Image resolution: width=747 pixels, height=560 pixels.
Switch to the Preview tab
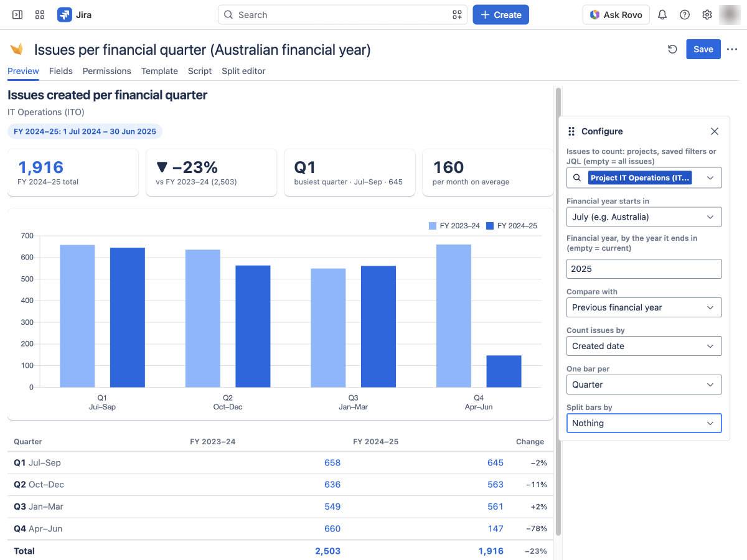pos(23,71)
